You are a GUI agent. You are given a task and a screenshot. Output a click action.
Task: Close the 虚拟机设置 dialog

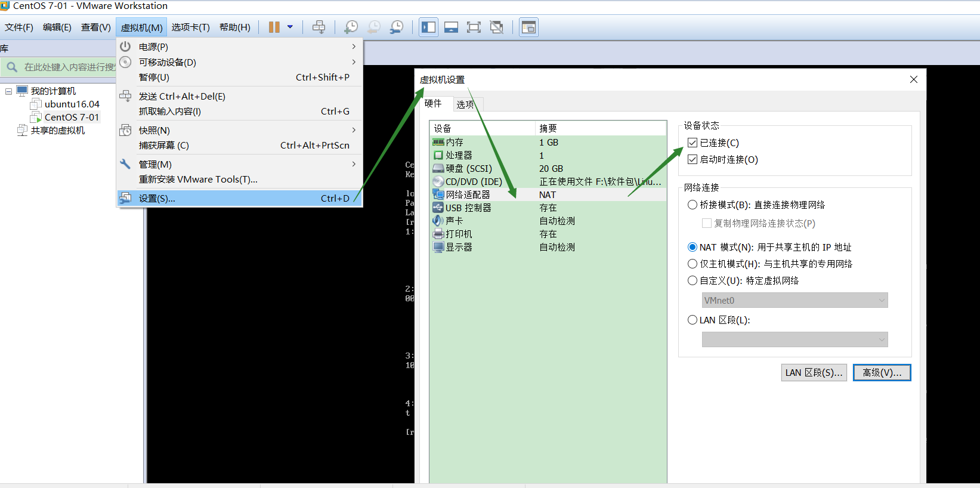914,79
